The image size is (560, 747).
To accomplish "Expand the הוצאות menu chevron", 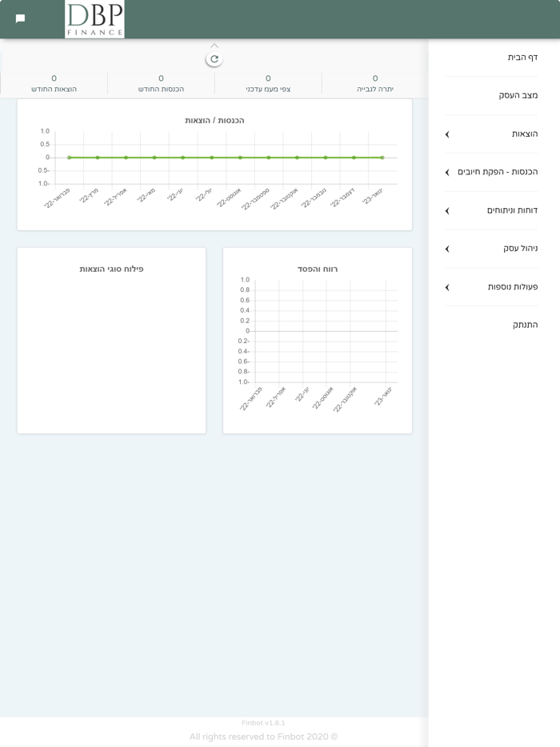I will (x=447, y=134).
